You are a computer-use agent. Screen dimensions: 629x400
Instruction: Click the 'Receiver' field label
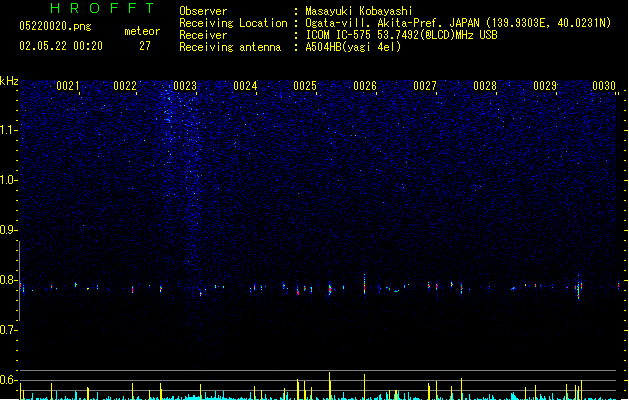coord(203,35)
